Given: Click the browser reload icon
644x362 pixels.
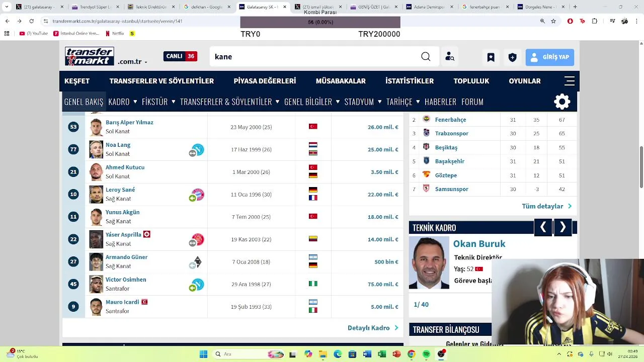Looking at the screenshot, I should click(31, 21).
